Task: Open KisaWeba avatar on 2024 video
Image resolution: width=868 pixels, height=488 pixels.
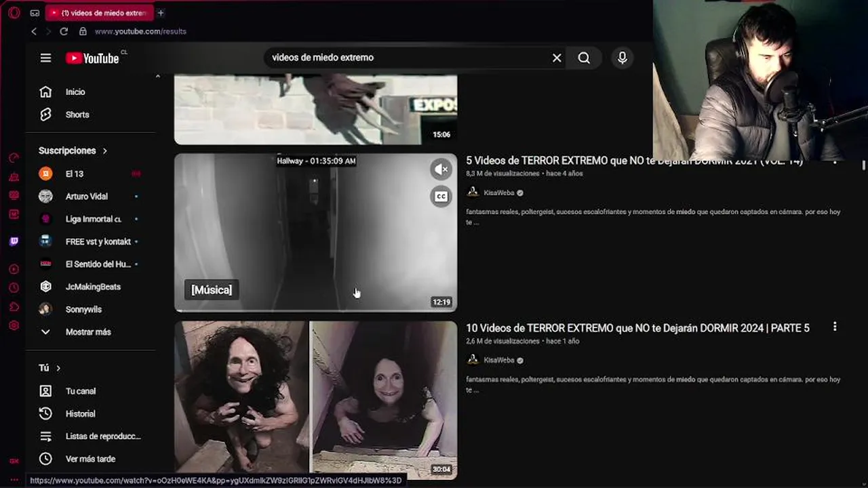Action: click(x=473, y=360)
